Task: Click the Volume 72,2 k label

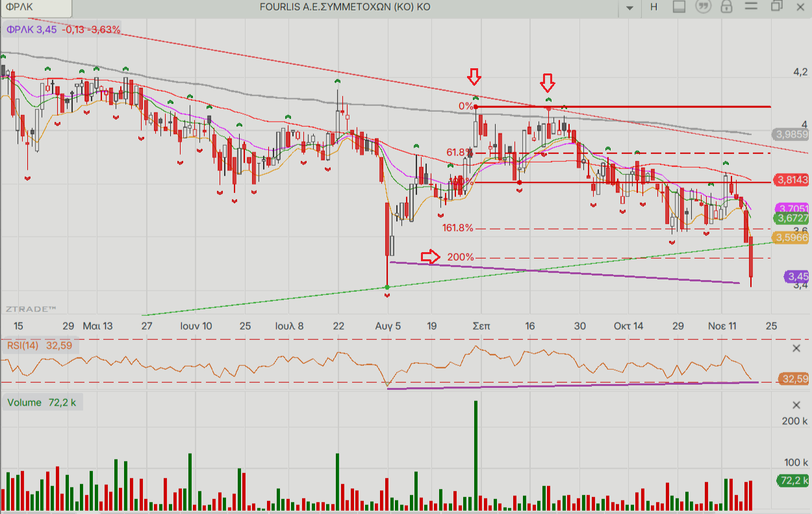Action: (42, 403)
